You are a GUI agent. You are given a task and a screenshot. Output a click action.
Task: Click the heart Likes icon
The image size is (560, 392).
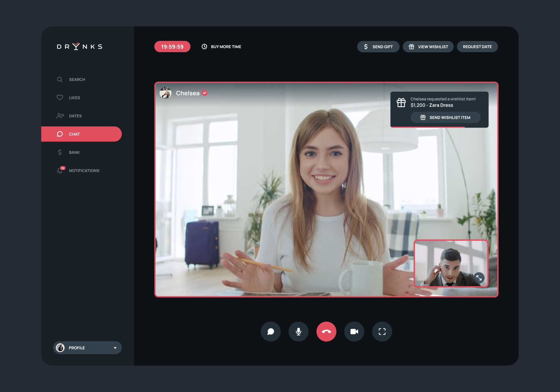click(60, 97)
